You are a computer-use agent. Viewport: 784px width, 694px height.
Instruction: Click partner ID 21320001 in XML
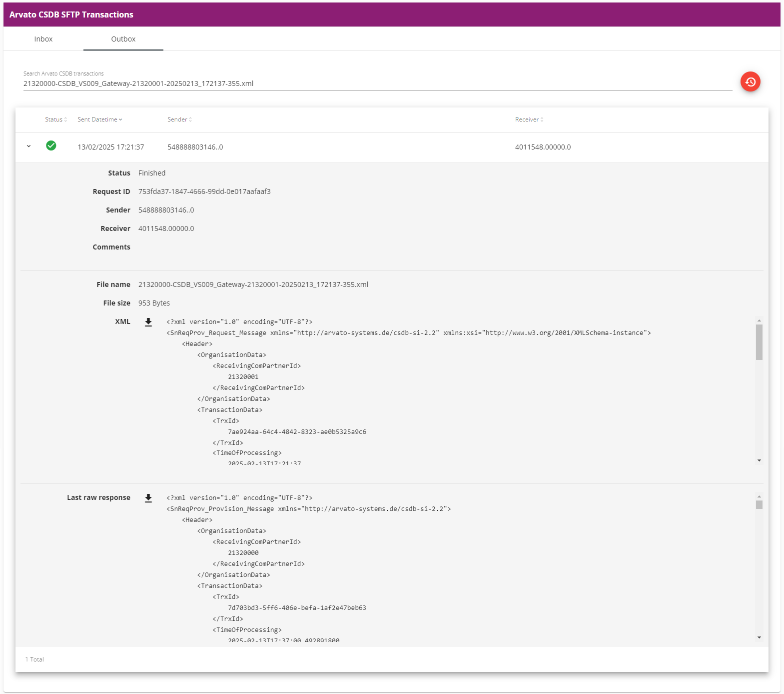243,377
